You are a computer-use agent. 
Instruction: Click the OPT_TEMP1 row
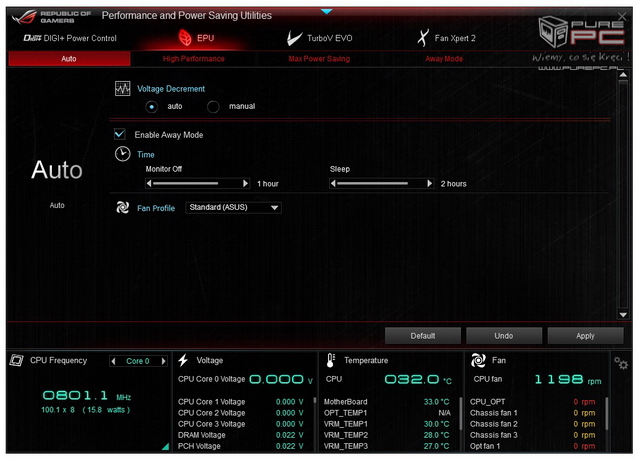[387, 413]
